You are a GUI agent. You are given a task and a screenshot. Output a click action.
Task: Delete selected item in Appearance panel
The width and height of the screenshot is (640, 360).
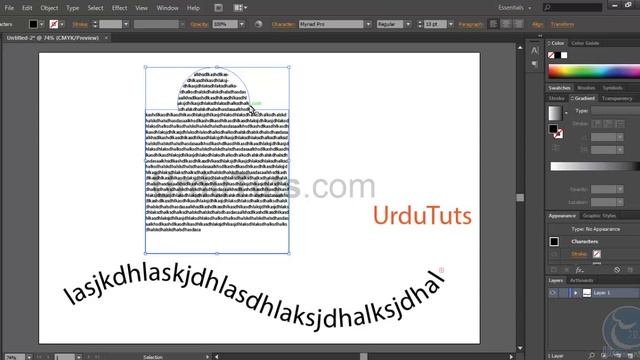click(630, 270)
